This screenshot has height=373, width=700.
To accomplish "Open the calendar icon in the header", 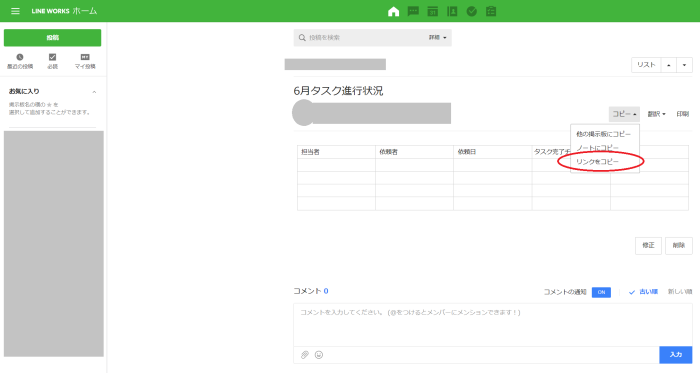I will click(x=432, y=12).
